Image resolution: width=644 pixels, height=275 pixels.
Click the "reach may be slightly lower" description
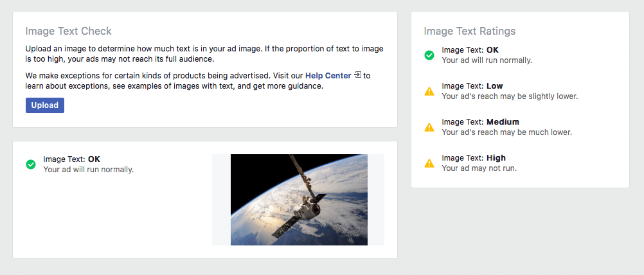pyautogui.click(x=510, y=96)
